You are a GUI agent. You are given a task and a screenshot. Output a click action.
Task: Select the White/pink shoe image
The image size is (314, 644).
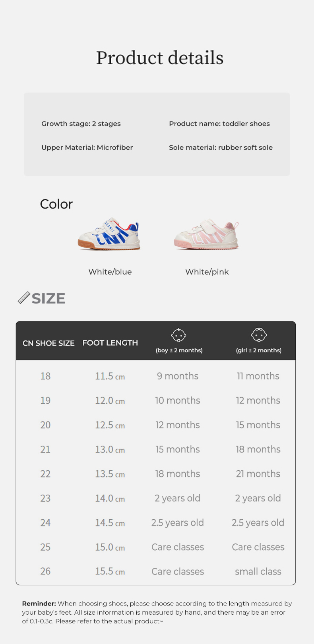tap(206, 234)
